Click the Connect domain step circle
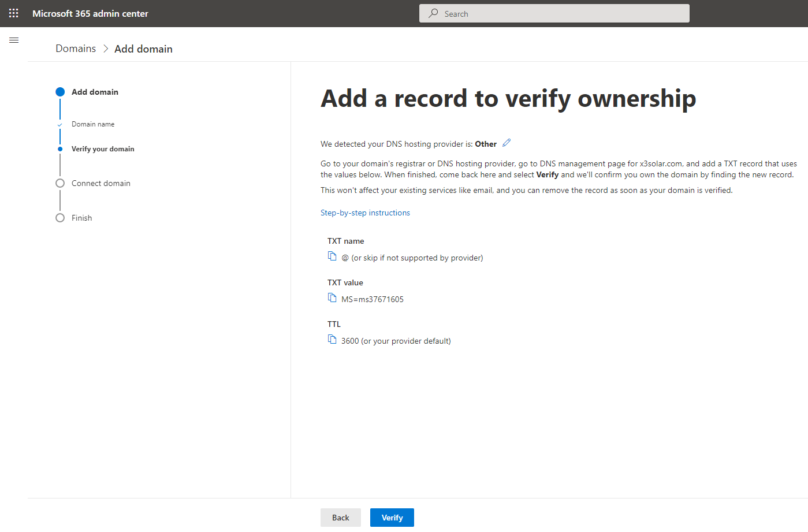 click(60, 183)
